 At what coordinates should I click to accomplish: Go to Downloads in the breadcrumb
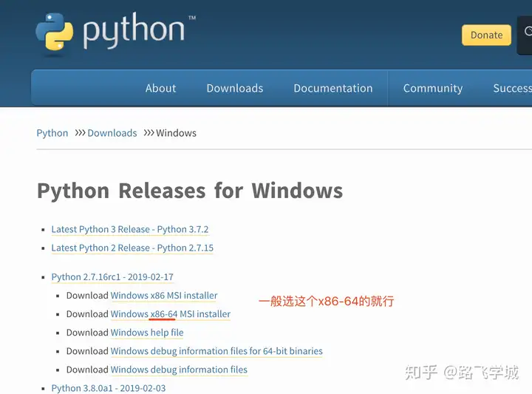pyautogui.click(x=112, y=133)
